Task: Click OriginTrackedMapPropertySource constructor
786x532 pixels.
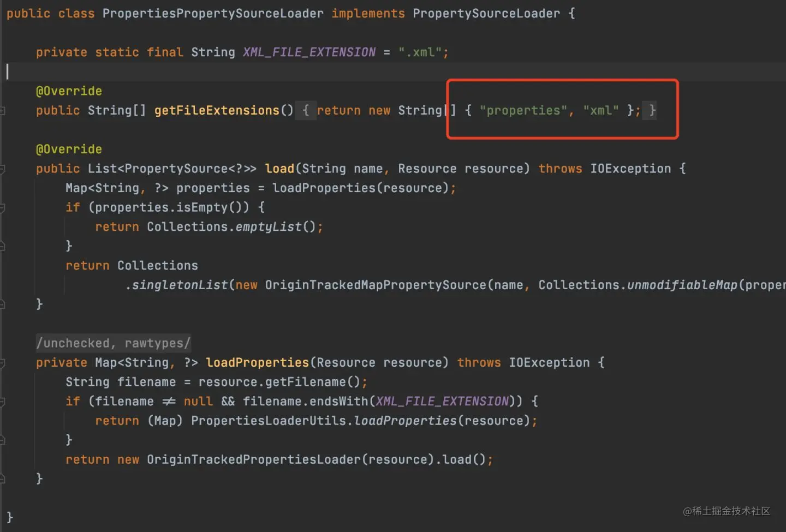Action: click(x=376, y=285)
